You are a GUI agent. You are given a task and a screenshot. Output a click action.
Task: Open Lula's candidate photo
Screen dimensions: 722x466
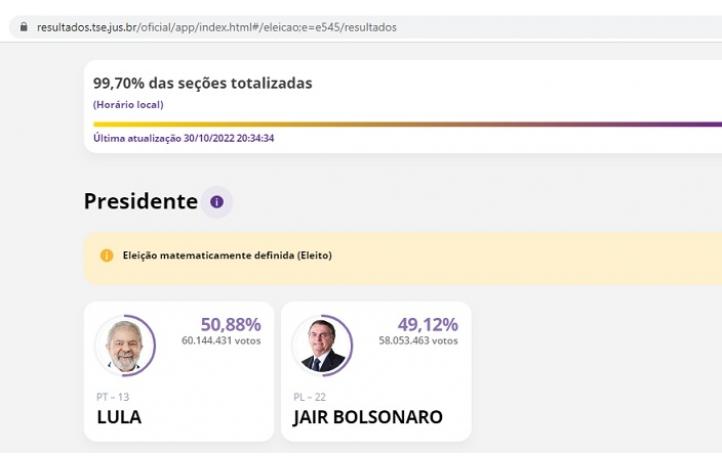pos(125,345)
